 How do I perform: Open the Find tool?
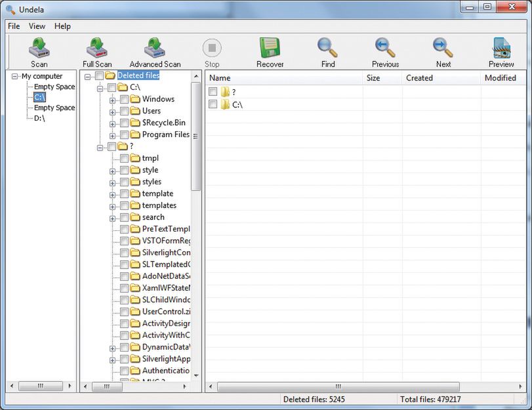pos(328,52)
